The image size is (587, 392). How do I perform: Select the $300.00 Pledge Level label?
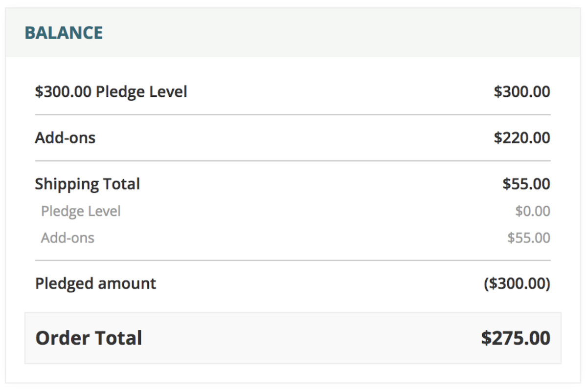(x=111, y=91)
